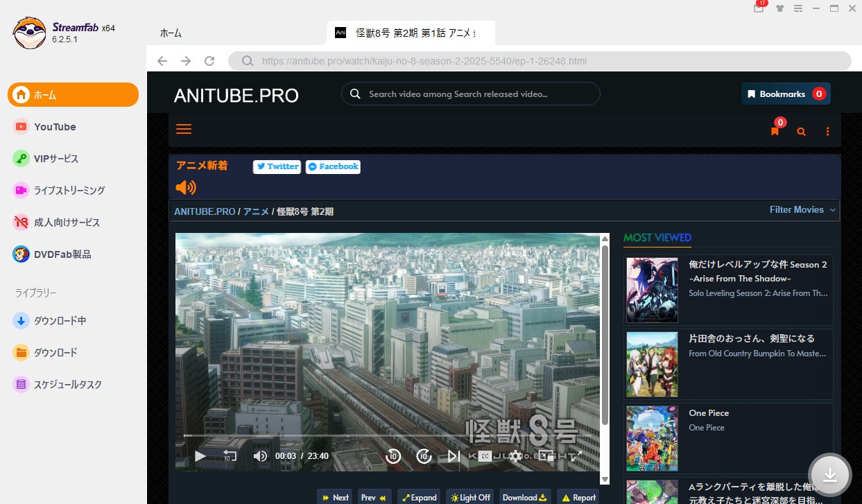This screenshot has height=504, width=862.
Task: Click the round floating download arrow button
Action: point(829,474)
